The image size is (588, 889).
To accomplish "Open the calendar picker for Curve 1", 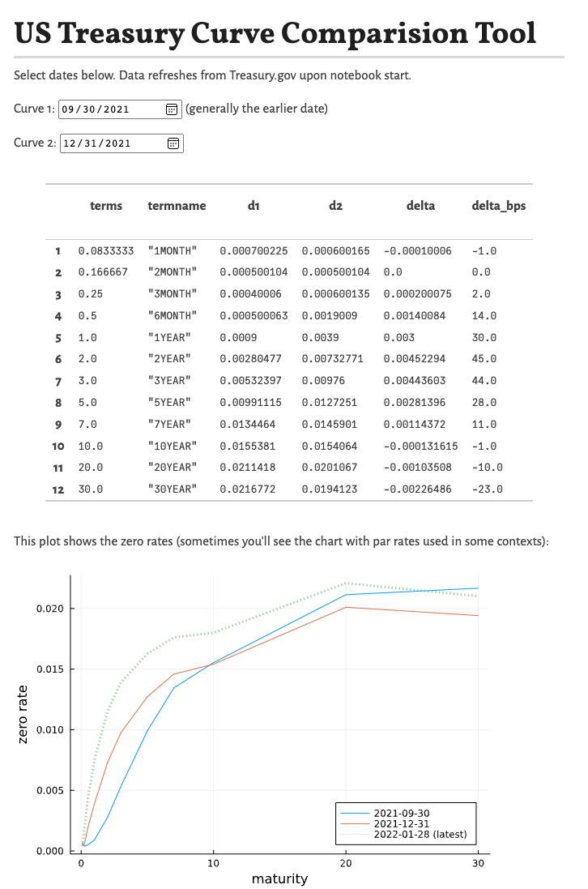I will pyautogui.click(x=172, y=109).
